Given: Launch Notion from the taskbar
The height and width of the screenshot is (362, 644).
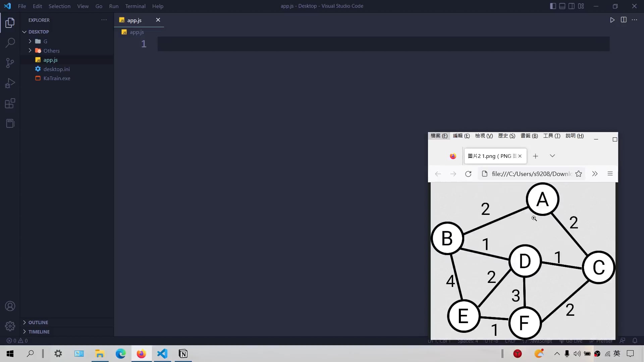Looking at the screenshot, I should pyautogui.click(x=183, y=354).
